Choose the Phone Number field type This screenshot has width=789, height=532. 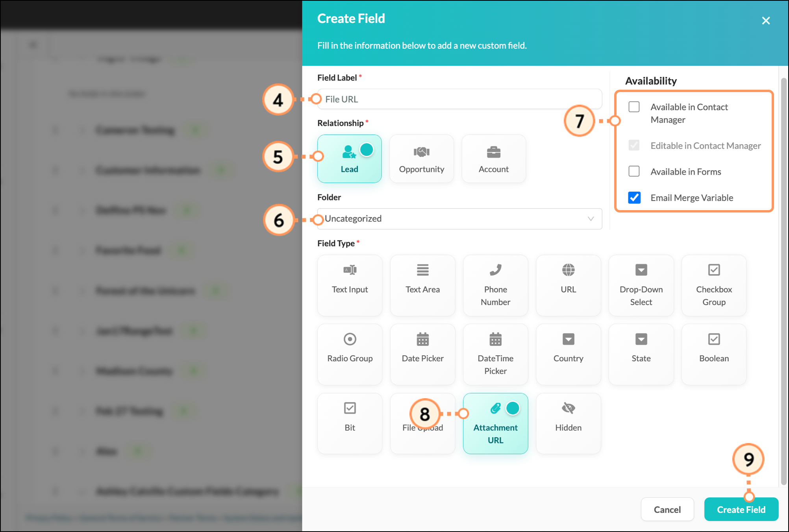[x=495, y=285]
